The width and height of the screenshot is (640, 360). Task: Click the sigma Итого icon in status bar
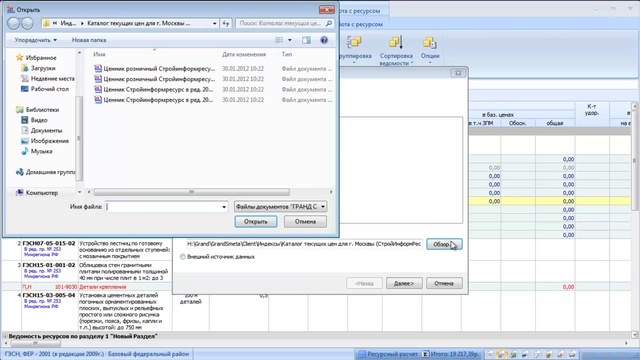click(x=425, y=354)
